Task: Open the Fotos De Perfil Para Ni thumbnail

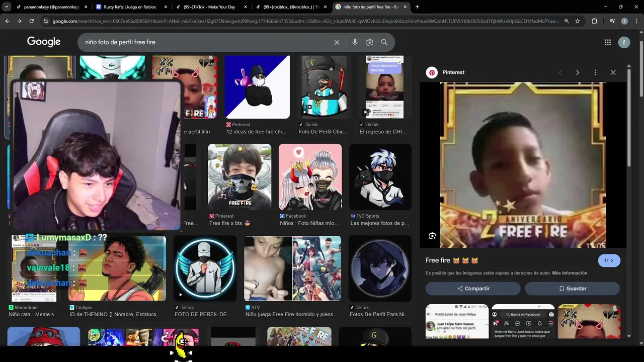Action: [x=380, y=268]
